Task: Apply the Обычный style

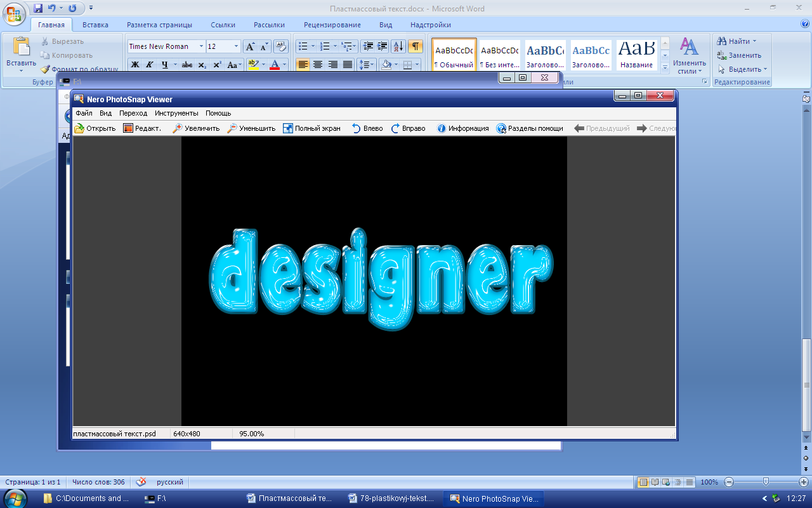Action: click(x=454, y=54)
